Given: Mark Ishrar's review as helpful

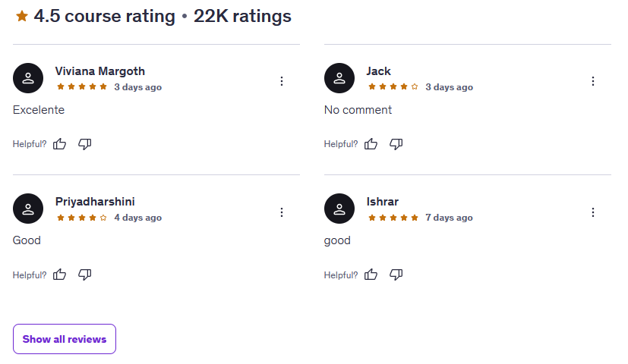Looking at the screenshot, I should click(371, 275).
